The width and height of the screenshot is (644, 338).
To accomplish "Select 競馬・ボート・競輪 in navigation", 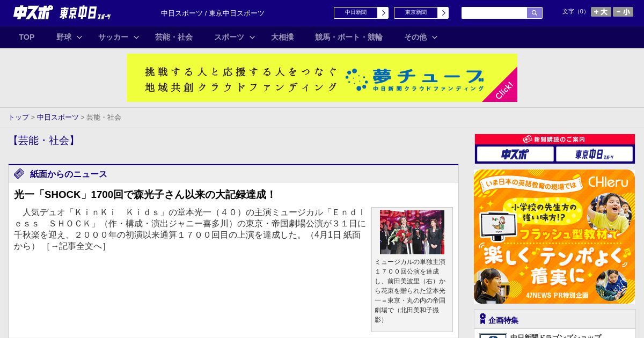I will click(349, 37).
